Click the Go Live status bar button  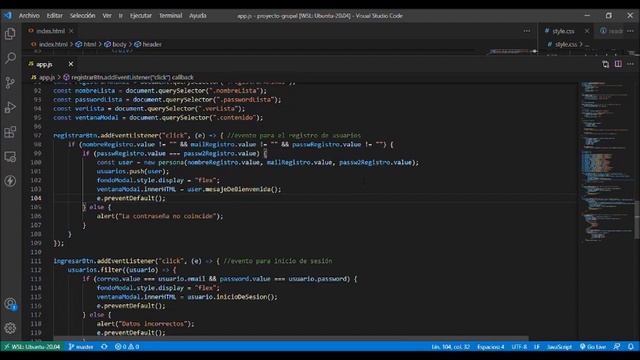pos(592,347)
